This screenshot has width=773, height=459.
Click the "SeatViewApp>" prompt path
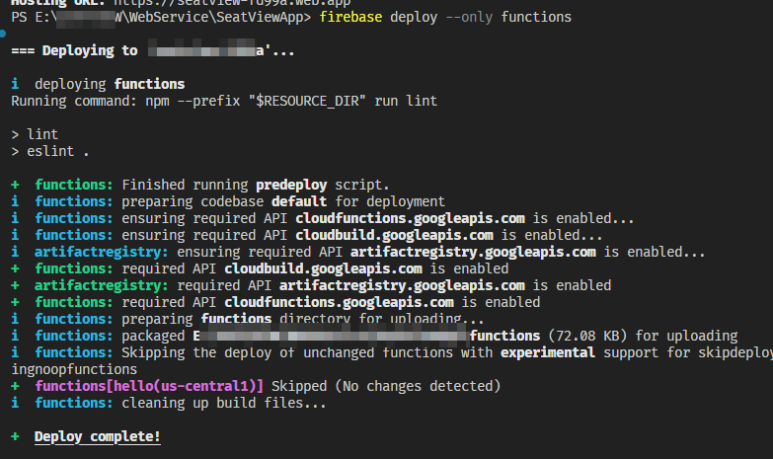[264, 17]
